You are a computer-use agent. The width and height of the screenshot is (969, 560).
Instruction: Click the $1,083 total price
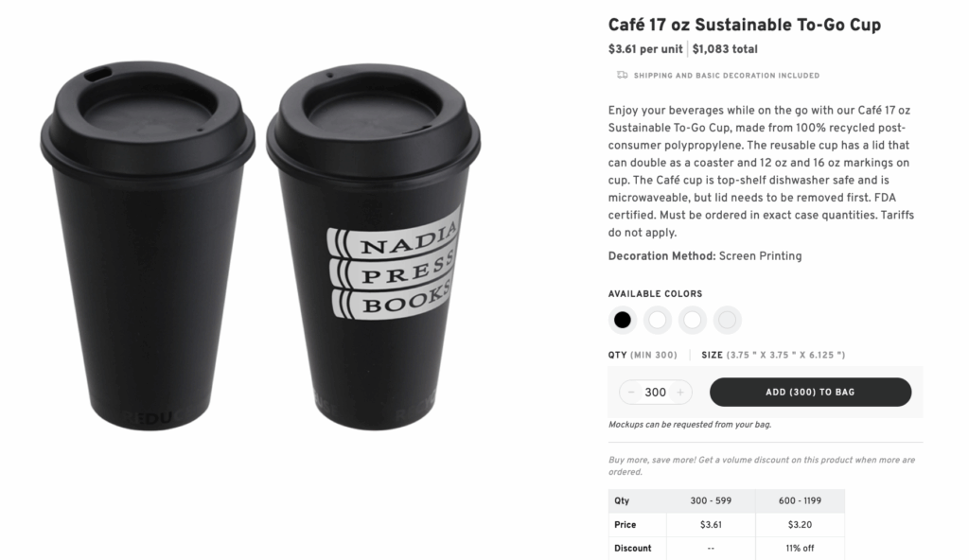(x=722, y=48)
